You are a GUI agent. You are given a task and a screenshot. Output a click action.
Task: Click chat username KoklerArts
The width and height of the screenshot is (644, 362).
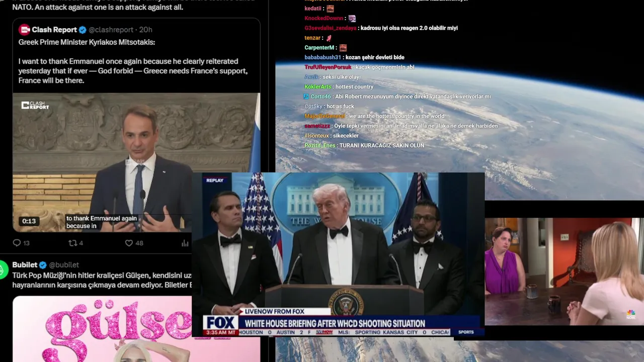click(317, 87)
